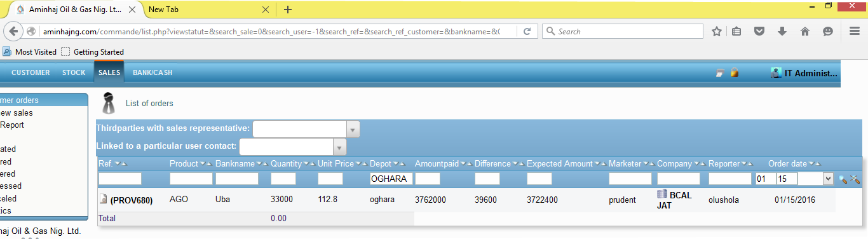Open the BCAL JAT company link
Screen dimensions: 868x239
(674, 200)
